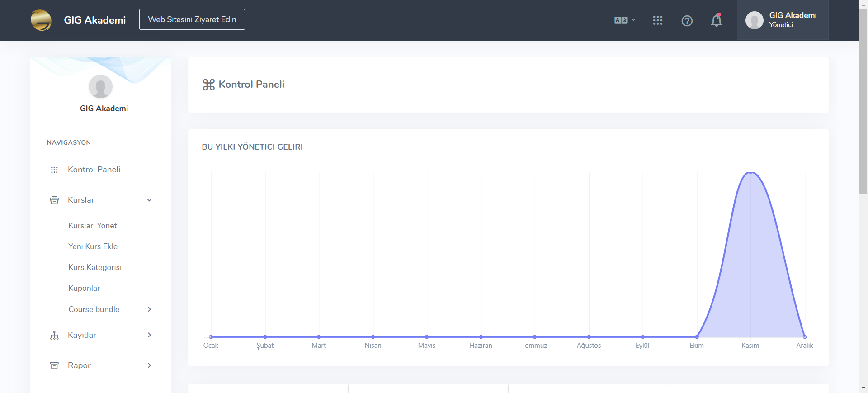Click the header profile avatar
This screenshot has width=868, height=393.
pyautogui.click(x=754, y=20)
